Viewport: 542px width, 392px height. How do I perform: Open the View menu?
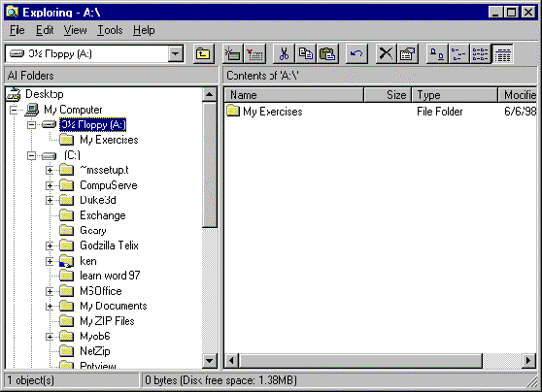click(x=75, y=30)
